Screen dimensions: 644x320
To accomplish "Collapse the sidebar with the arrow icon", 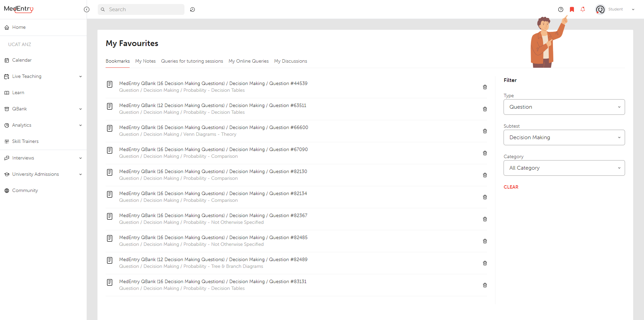I will pyautogui.click(x=87, y=9).
